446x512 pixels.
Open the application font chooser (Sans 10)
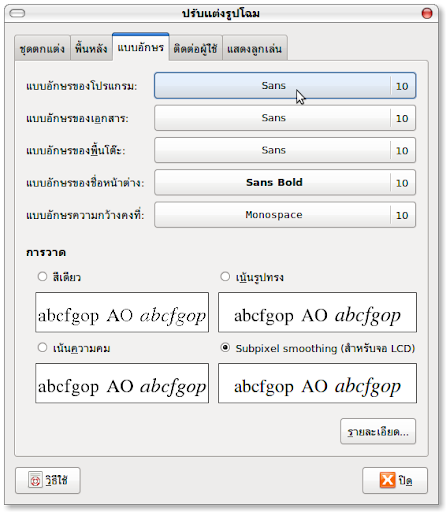pyautogui.click(x=285, y=86)
